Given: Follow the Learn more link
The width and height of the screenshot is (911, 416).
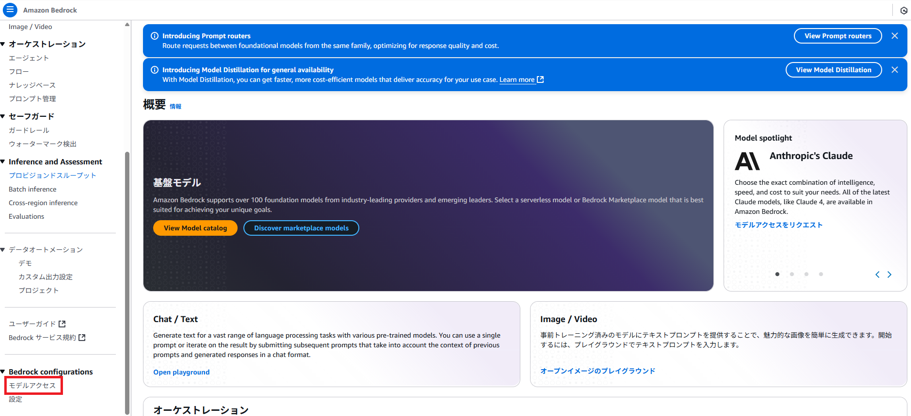Looking at the screenshot, I should click(x=517, y=80).
